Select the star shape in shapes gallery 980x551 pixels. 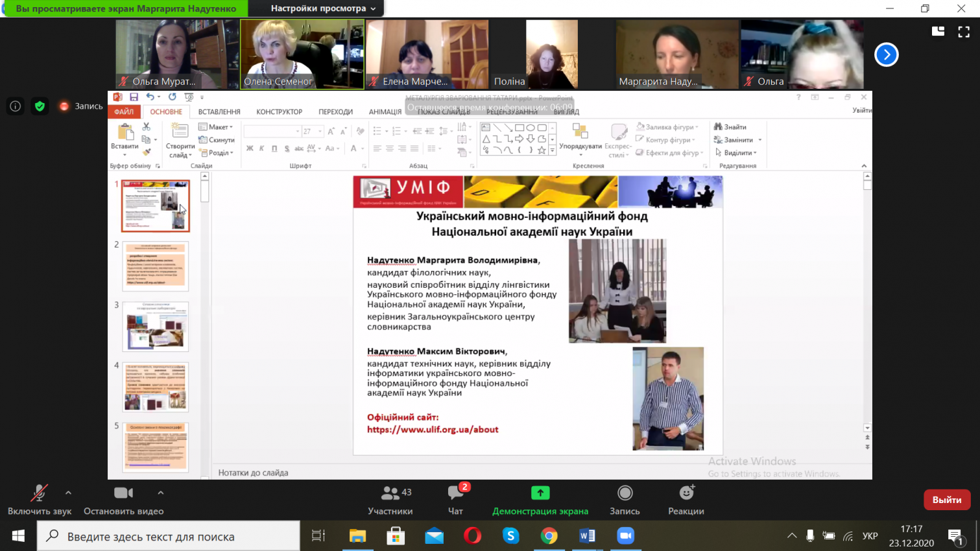point(542,150)
